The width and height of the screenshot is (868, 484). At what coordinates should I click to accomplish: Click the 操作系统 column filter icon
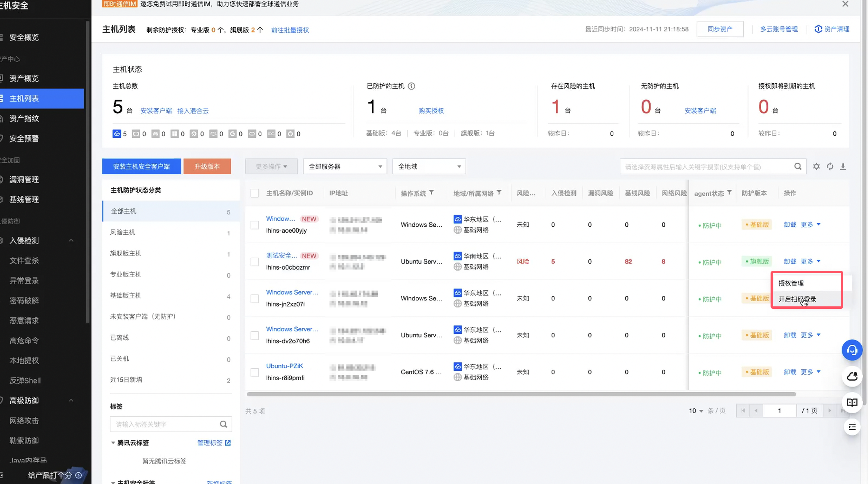(431, 193)
